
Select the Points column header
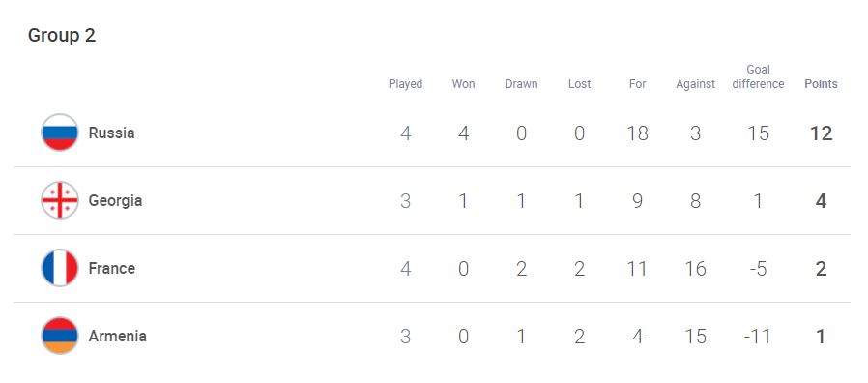(821, 84)
